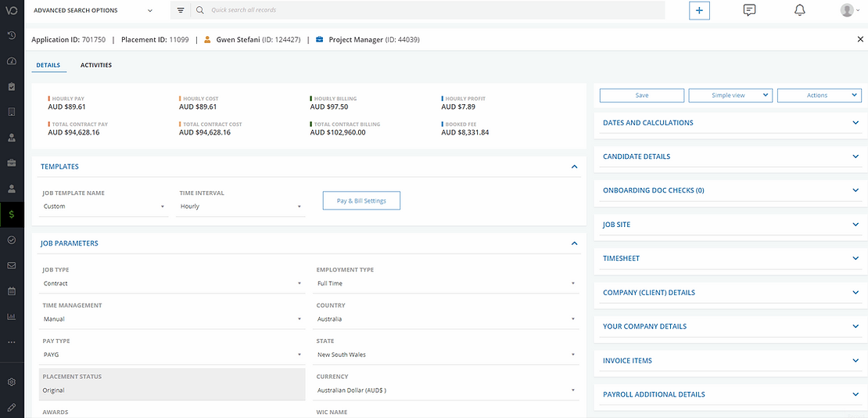This screenshot has width=868, height=418.
Task: Collapse the Job Parameters section
Action: pyautogui.click(x=574, y=243)
